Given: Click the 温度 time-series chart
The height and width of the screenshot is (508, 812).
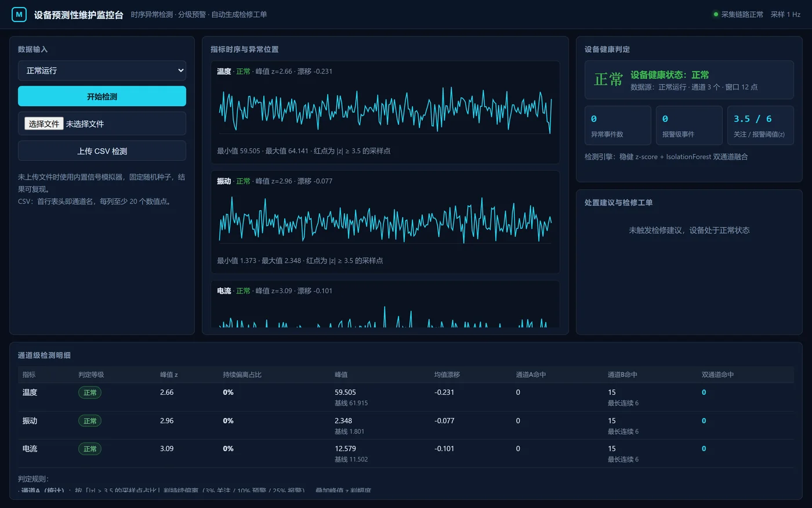Looking at the screenshot, I should tap(385, 110).
